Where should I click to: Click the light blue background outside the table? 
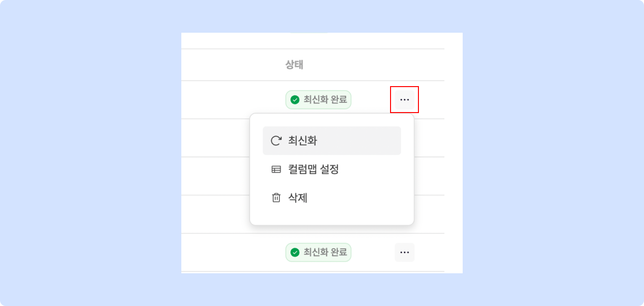coord(87,154)
